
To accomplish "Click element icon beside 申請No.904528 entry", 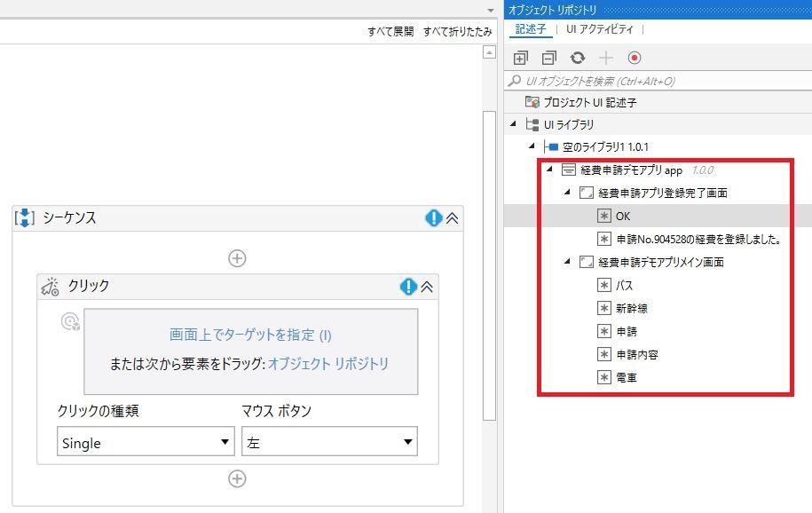I will pos(603,239).
